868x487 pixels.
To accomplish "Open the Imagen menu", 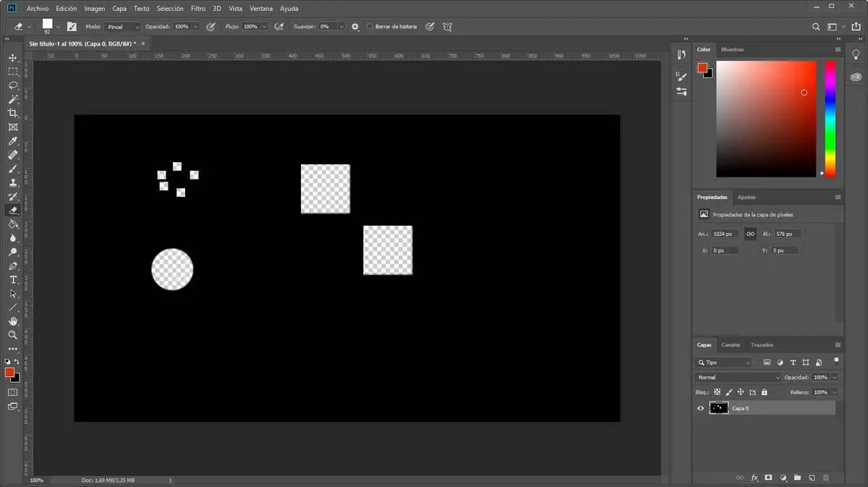I will pyautogui.click(x=94, y=9).
